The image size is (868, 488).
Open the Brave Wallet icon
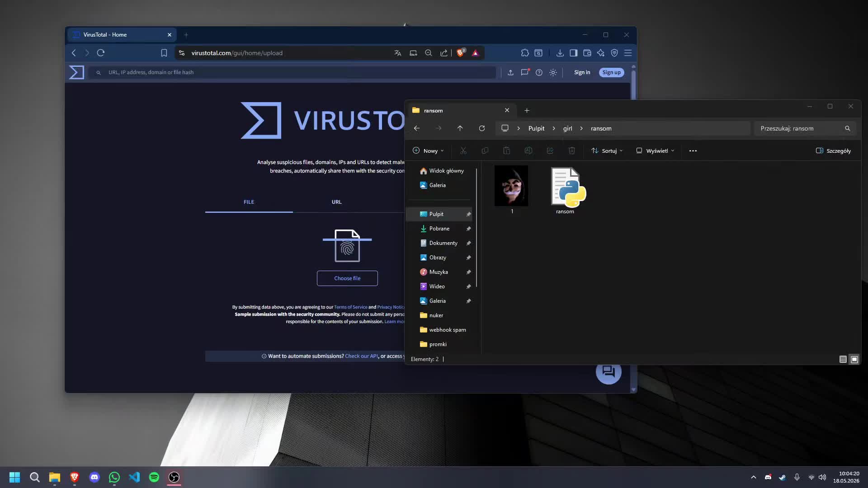point(587,53)
